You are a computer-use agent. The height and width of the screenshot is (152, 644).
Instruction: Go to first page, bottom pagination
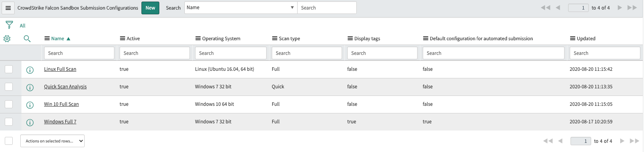tap(548, 141)
